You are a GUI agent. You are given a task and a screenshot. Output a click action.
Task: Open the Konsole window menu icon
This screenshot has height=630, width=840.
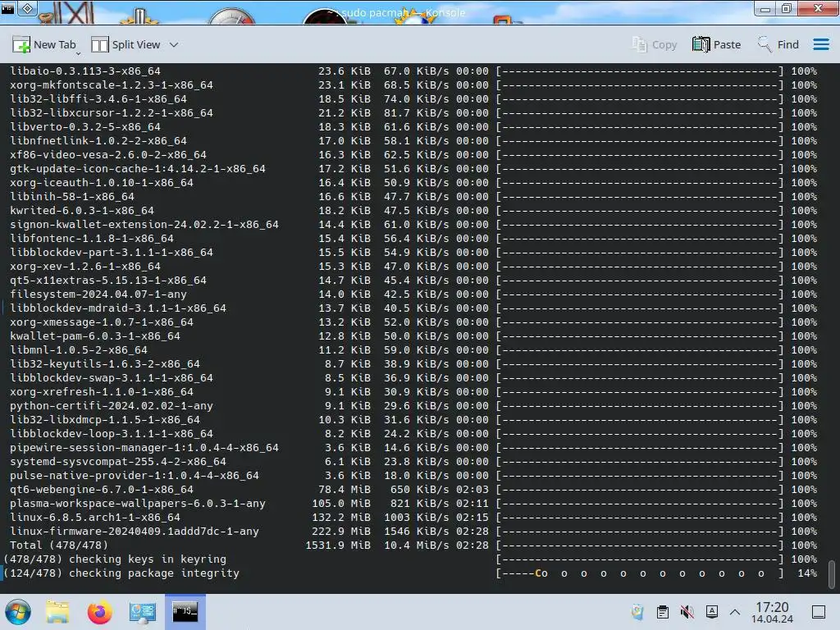pos(7,8)
